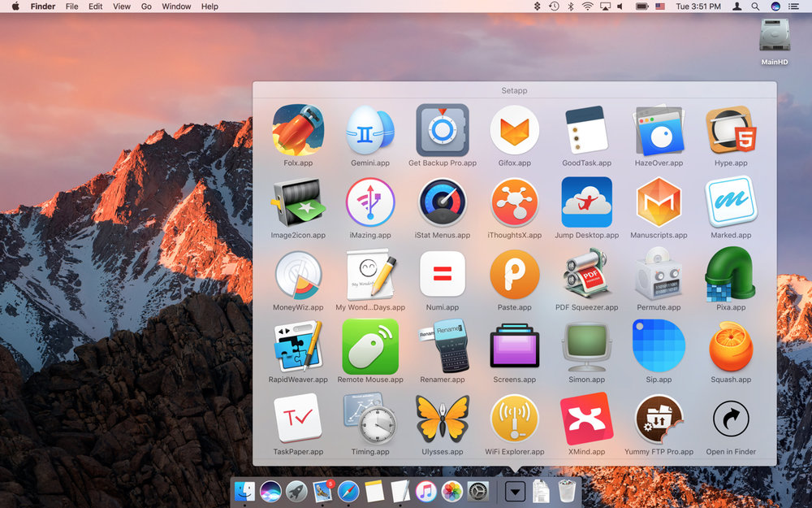Image resolution: width=812 pixels, height=508 pixels.
Task: Click Open in Finder arrow button
Action: coord(731,419)
